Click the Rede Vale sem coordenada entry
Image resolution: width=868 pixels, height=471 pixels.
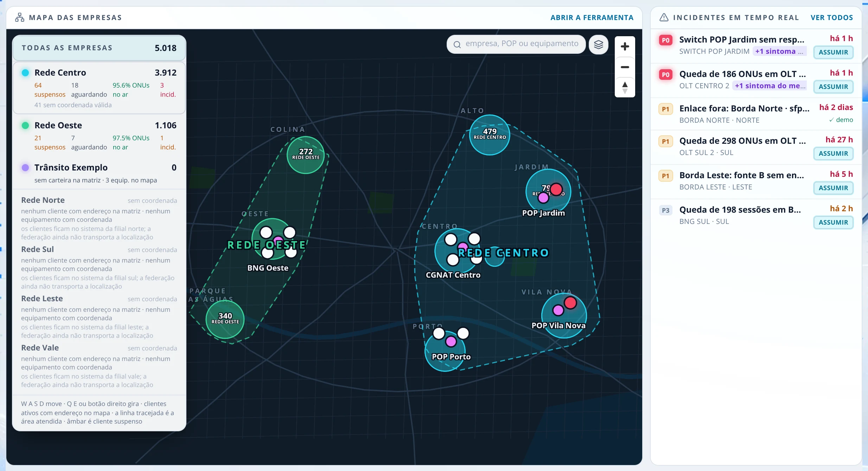[99, 366]
